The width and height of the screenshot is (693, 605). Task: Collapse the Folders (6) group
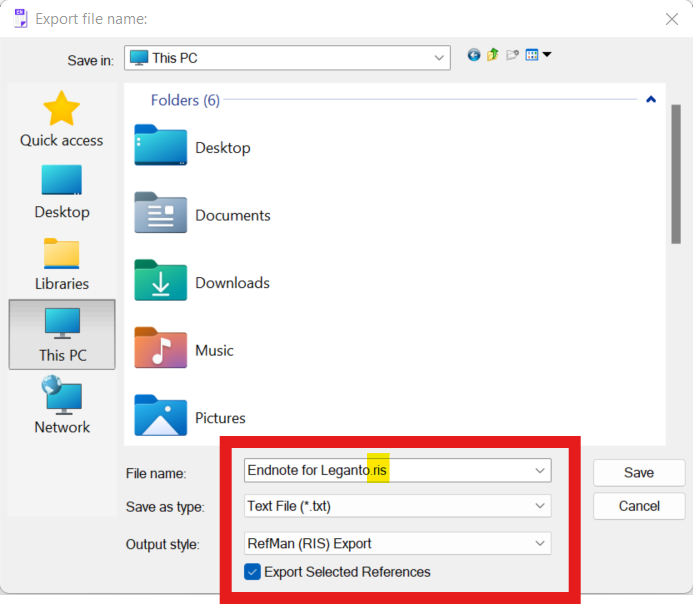[651, 99]
